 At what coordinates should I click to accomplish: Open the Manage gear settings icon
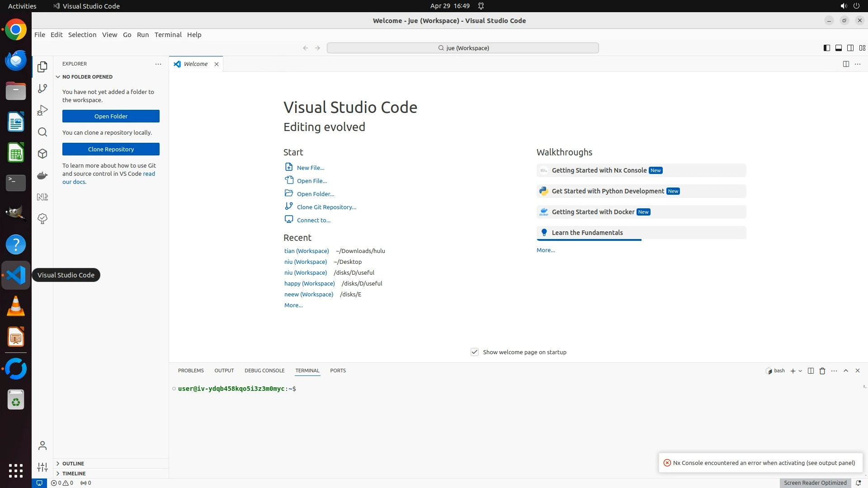coord(42,467)
